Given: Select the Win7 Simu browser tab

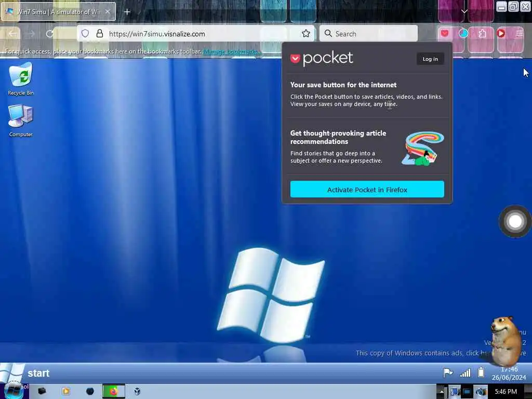Looking at the screenshot, I should [x=58, y=11].
